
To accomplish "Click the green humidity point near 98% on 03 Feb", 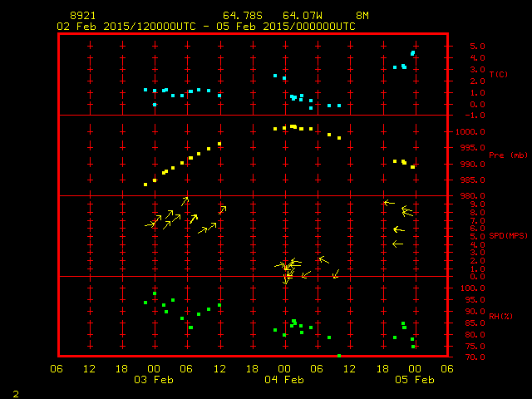I will [x=155, y=293].
